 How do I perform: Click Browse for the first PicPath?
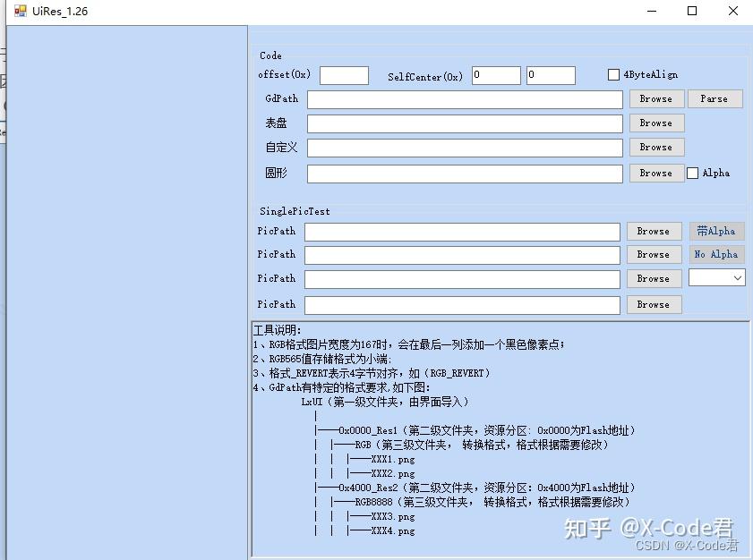[x=654, y=231]
